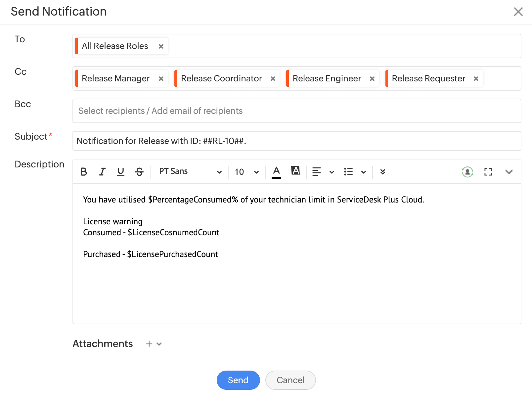
Task: Click the Cancel button
Action: [290, 380]
